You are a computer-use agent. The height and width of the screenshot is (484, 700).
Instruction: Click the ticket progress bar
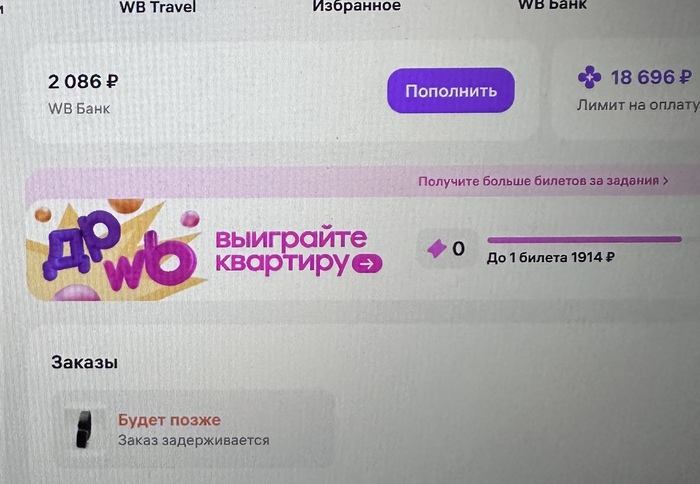click(584, 240)
